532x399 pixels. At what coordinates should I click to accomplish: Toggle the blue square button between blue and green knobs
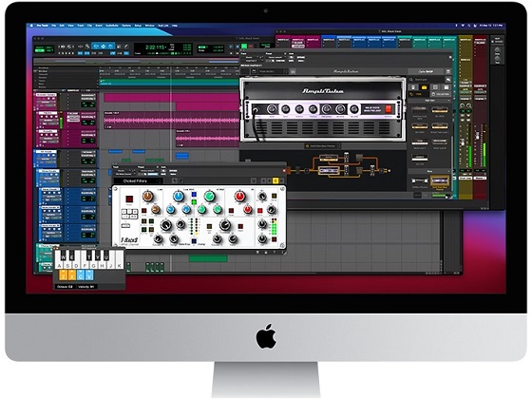coord(194,195)
